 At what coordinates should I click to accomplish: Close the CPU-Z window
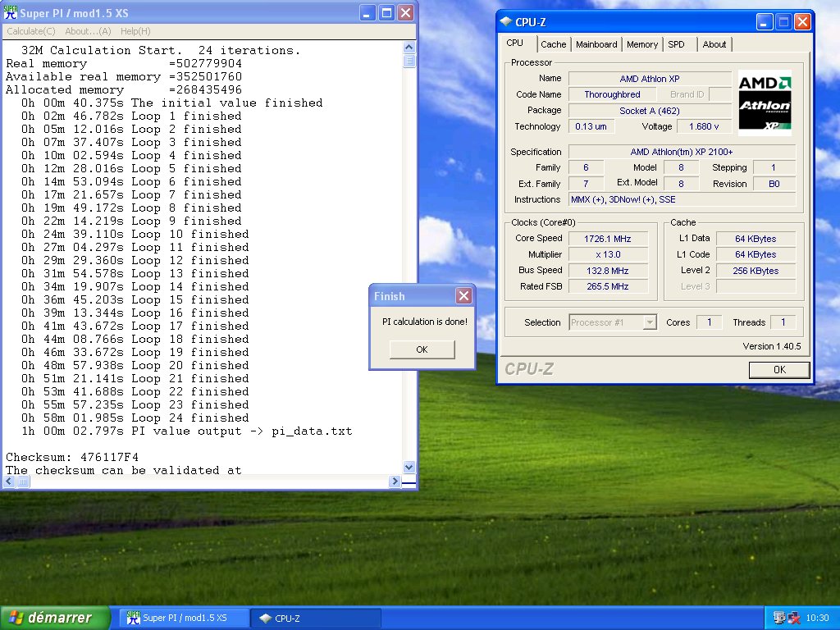point(802,22)
